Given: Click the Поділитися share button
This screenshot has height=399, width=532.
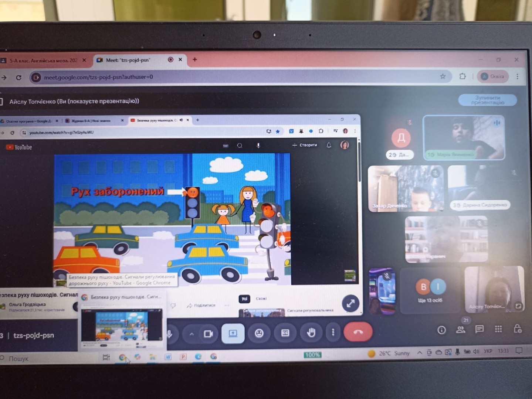Looking at the screenshot, I should (x=201, y=305).
